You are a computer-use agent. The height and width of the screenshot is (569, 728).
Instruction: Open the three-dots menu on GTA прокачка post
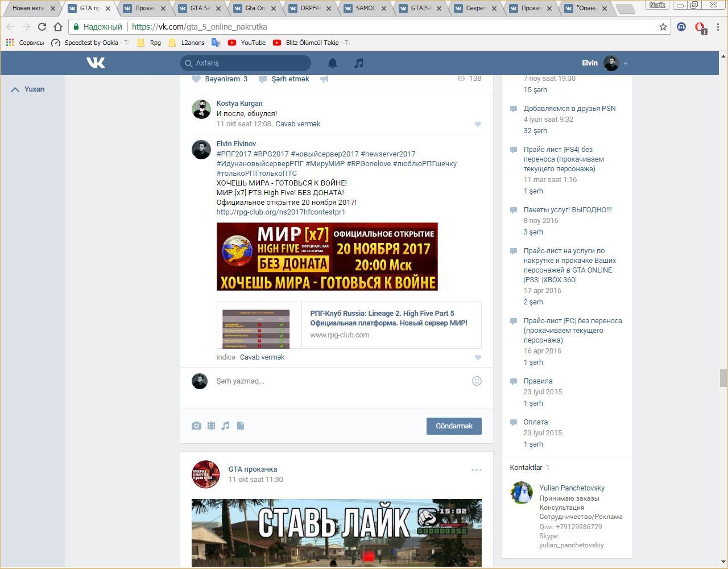[x=477, y=470]
